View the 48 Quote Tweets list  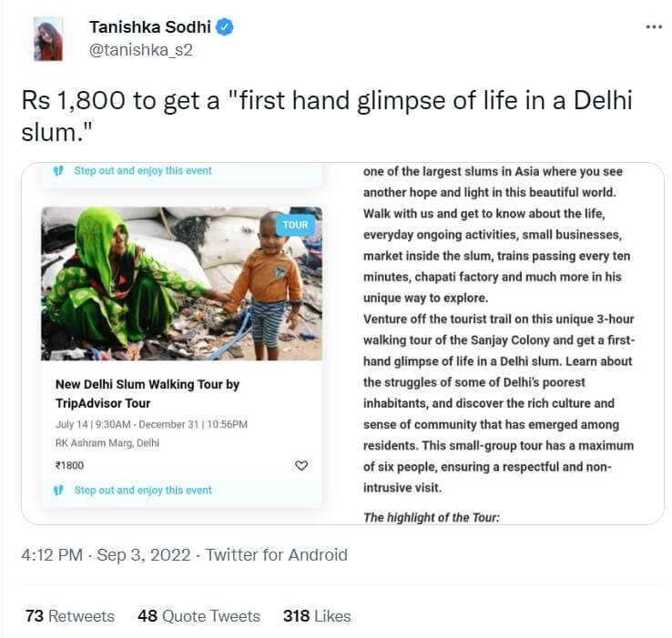(199, 616)
